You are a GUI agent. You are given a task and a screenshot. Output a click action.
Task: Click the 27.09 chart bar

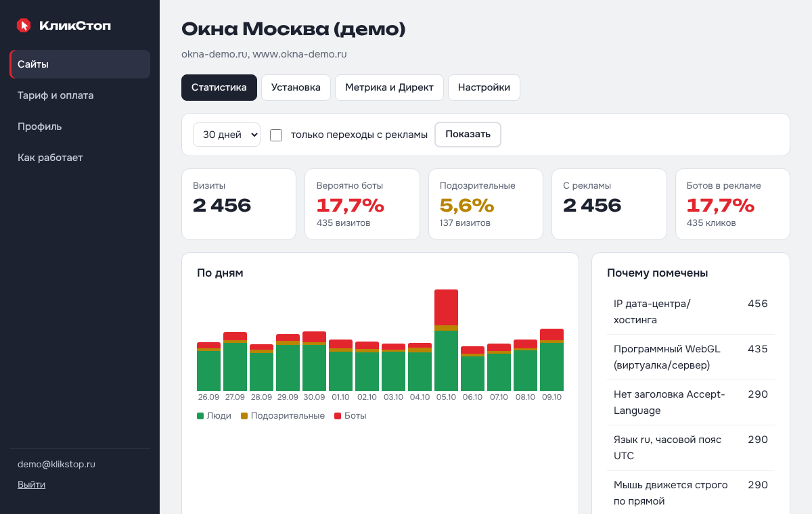click(x=235, y=361)
